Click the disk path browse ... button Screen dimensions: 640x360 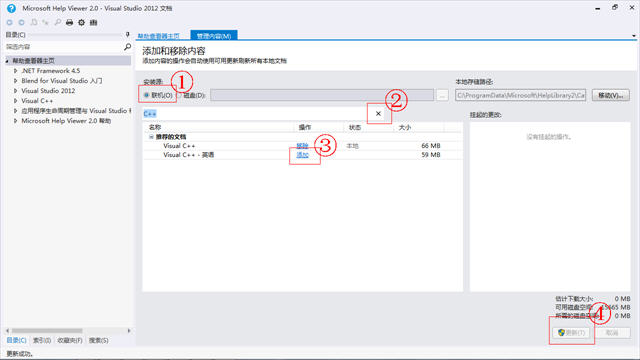[x=442, y=95]
